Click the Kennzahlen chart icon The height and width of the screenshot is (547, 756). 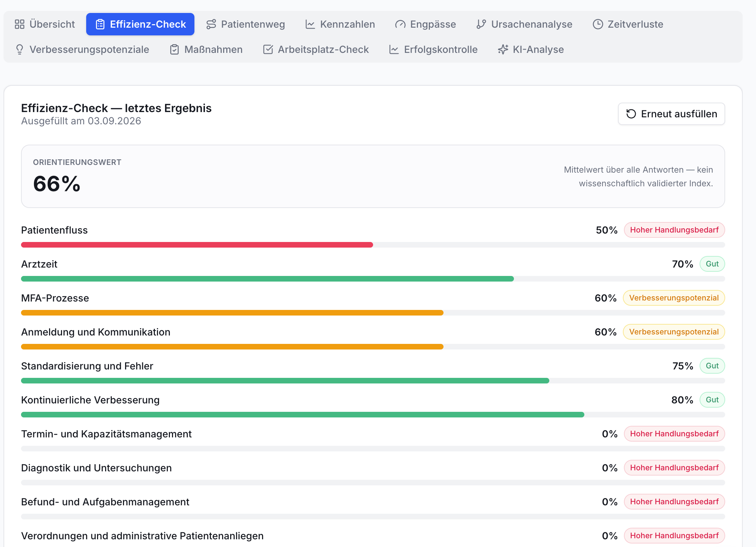click(x=310, y=24)
